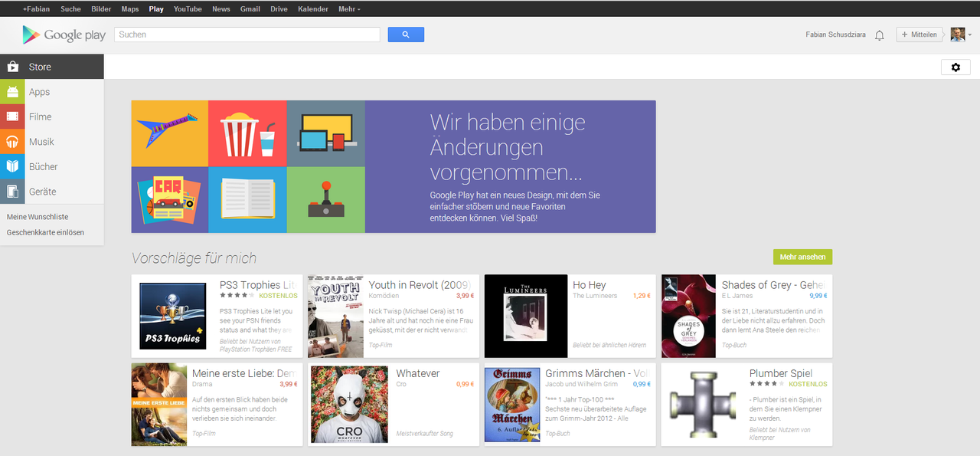Expand the Mehr dropdown in top bar
980x456 pixels.
(349, 9)
